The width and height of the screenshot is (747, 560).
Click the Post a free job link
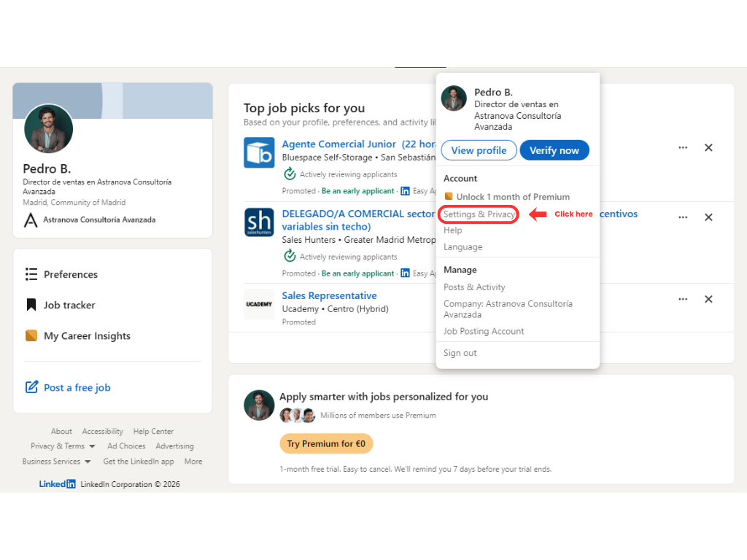pyautogui.click(x=77, y=388)
